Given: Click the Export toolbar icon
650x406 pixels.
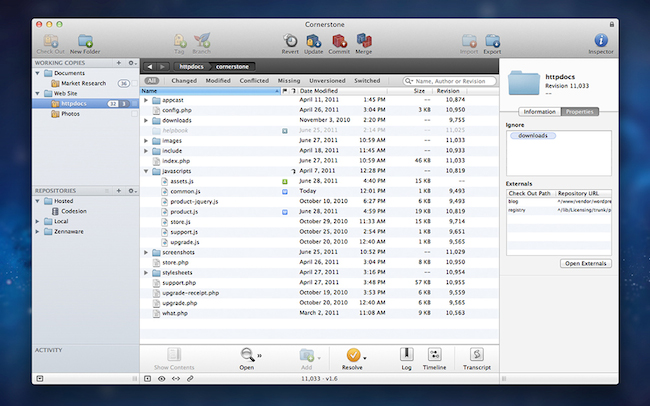Looking at the screenshot, I should (491, 39).
